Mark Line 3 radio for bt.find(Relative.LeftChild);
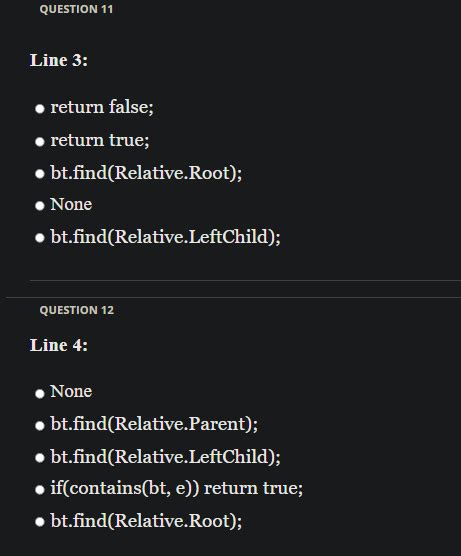This screenshot has width=461, height=556. pos(40,238)
